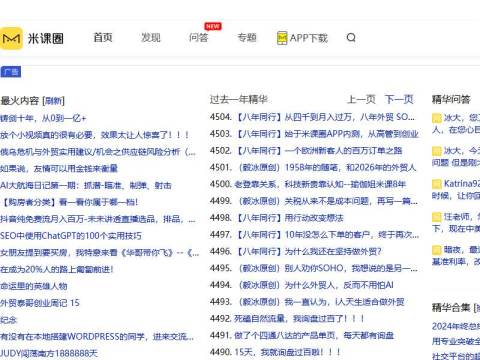Open hot post 抖音纯免费流月入百万
480x360 pixels.
click(x=98, y=219)
